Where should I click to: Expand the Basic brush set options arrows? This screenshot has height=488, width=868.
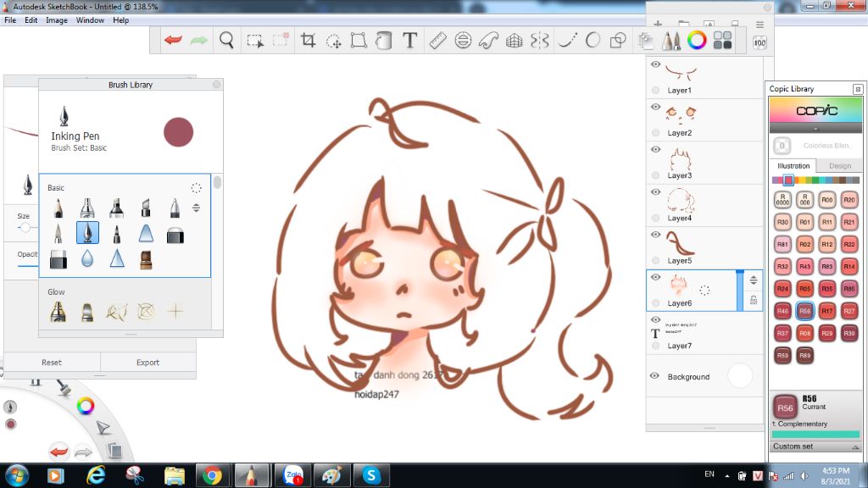coord(196,208)
